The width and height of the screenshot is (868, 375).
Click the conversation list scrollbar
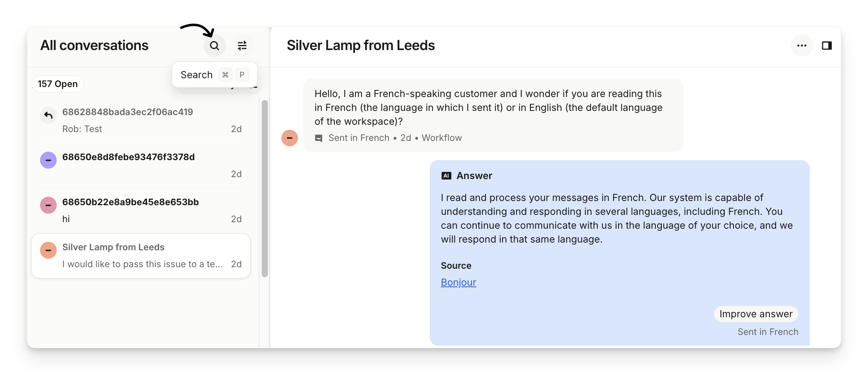click(x=264, y=189)
